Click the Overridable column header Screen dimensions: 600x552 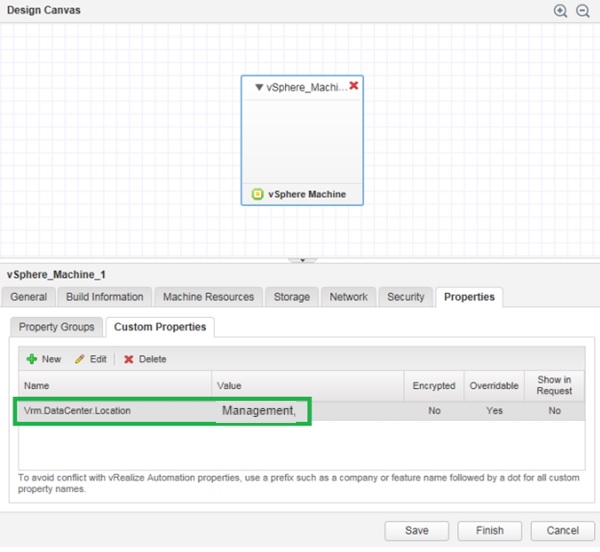[x=494, y=386]
